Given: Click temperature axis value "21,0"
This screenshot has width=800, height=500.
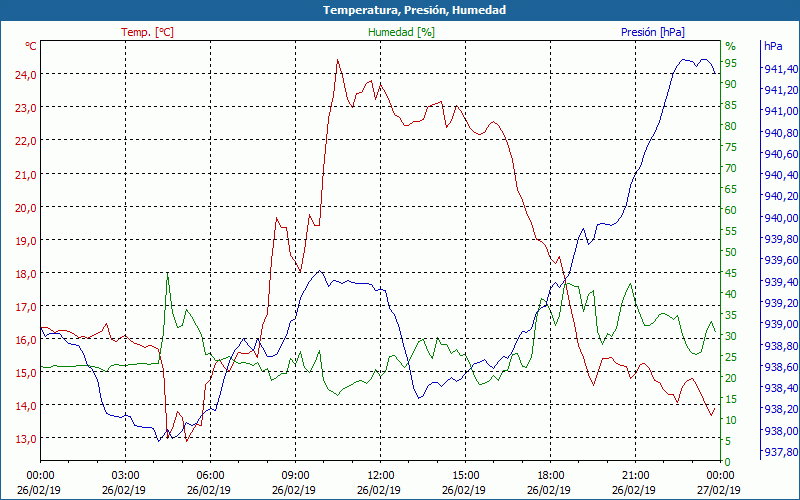Looking at the screenshot, I should [26, 174].
